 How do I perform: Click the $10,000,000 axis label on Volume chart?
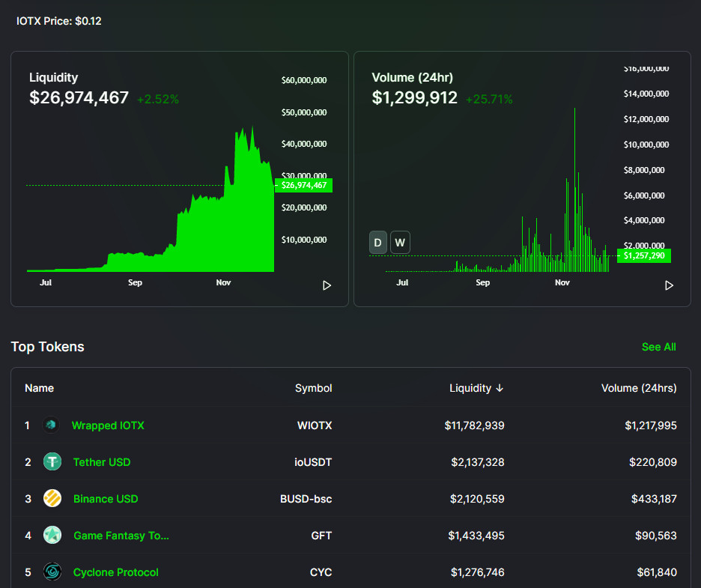[x=646, y=145]
